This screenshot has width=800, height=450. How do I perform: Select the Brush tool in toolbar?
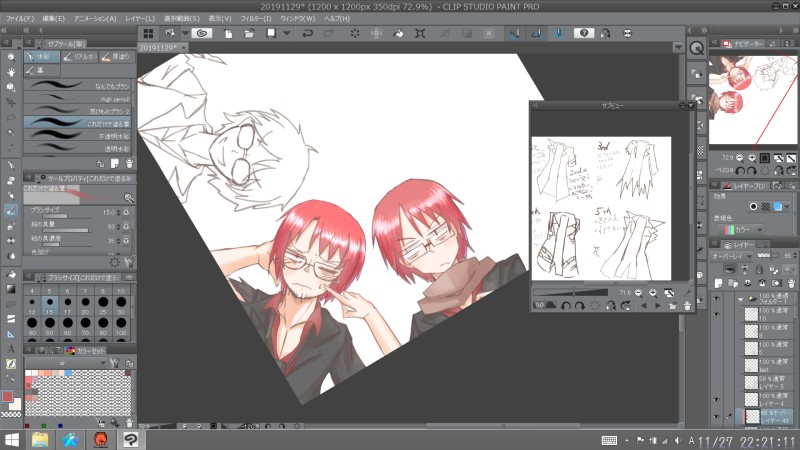(x=11, y=210)
